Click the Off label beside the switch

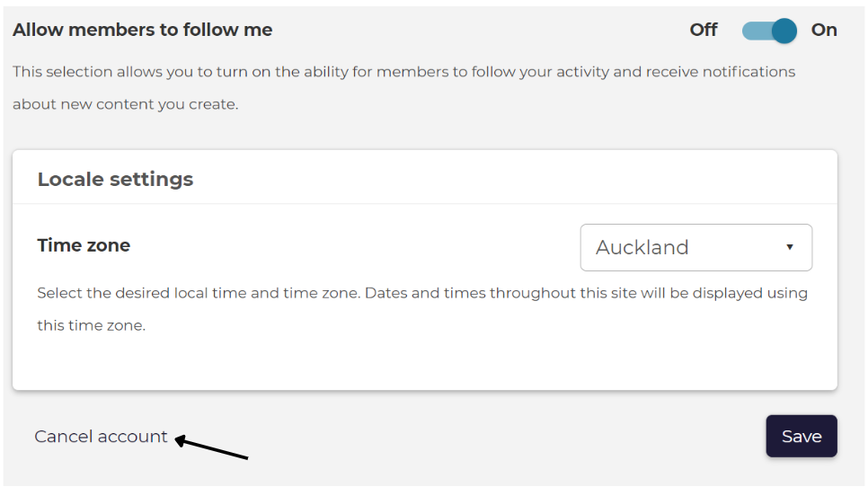pos(703,30)
